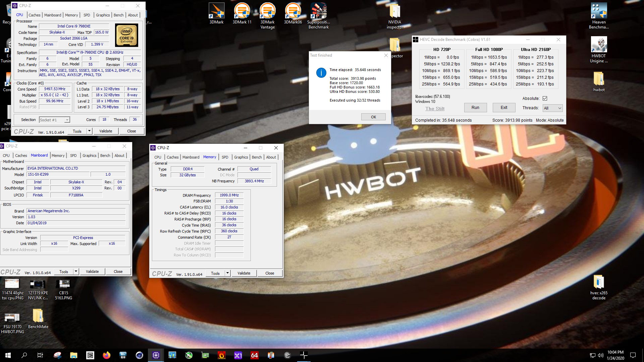Open Cinema 4D Cinebench taskbar icon
This screenshot has height=362, width=644.
[140, 355]
